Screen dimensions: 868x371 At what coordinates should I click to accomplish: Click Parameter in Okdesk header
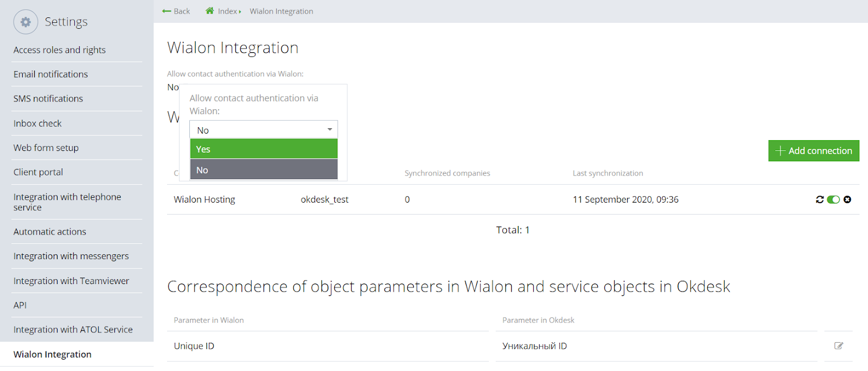[538, 320]
